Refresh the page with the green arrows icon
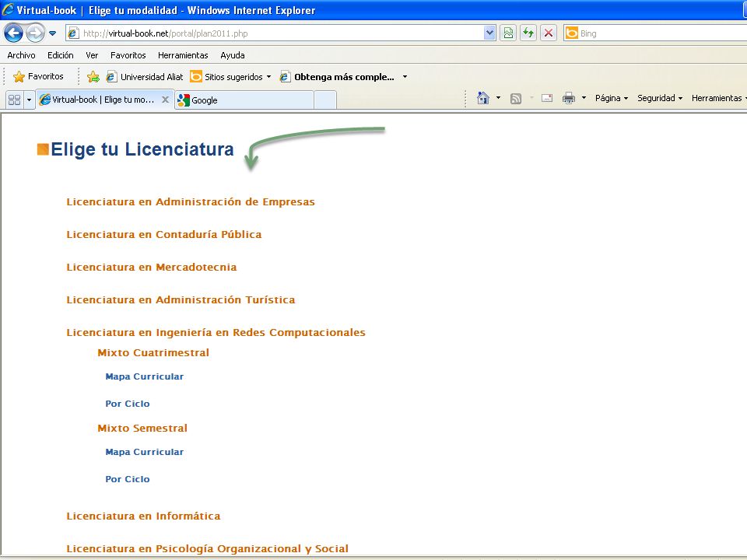The height and width of the screenshot is (560, 747). (x=528, y=33)
